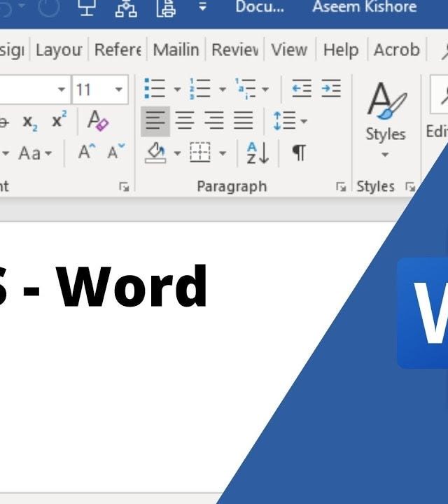Screen dimensions: 448x504
Task: Click the Shading paint bucket icon
Action: pyautogui.click(x=155, y=153)
